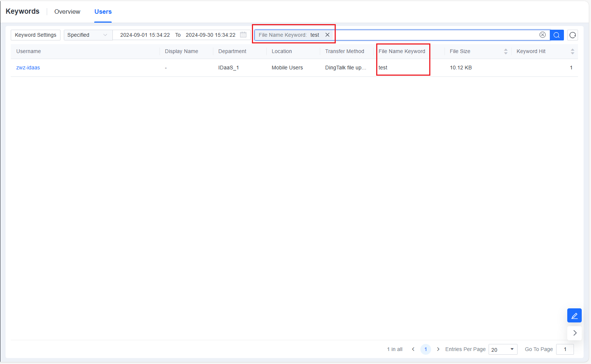Click the DingTalk file up... cell
Screen dimensions: 591x364
[x=346, y=68]
